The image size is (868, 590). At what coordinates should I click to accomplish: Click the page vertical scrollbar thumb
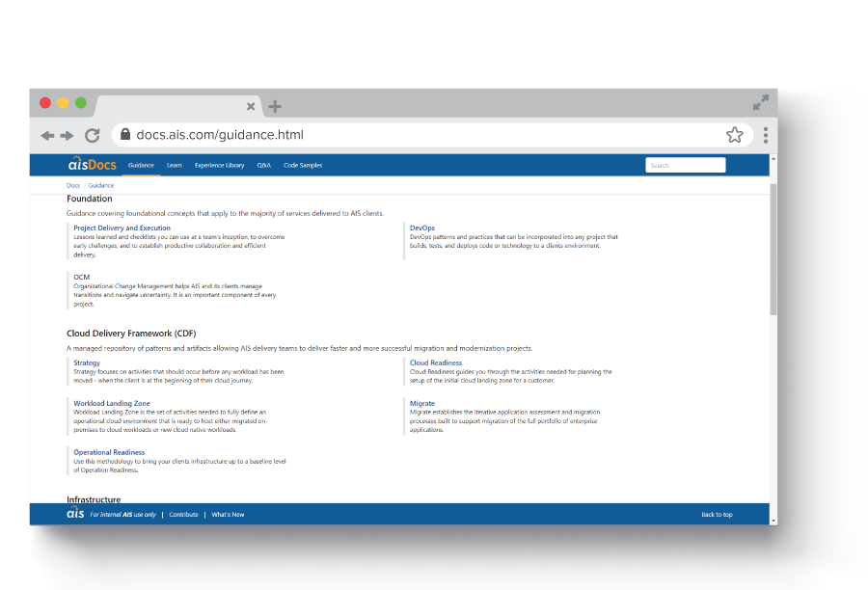click(773, 249)
